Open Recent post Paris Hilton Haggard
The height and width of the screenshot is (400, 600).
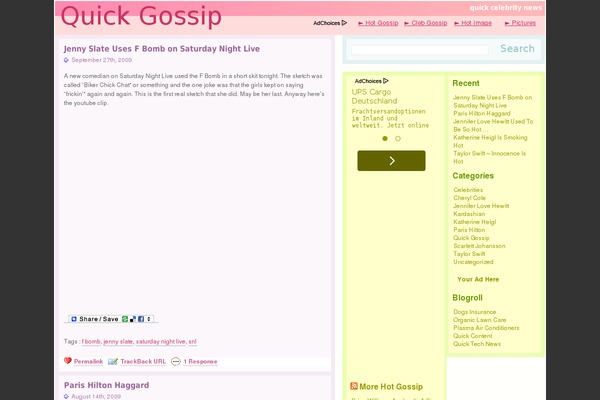[x=482, y=113]
